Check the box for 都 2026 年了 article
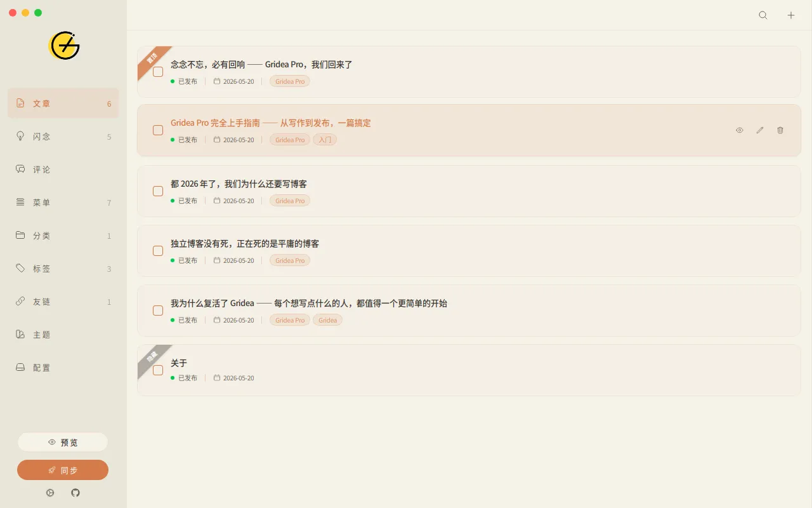 tap(158, 191)
